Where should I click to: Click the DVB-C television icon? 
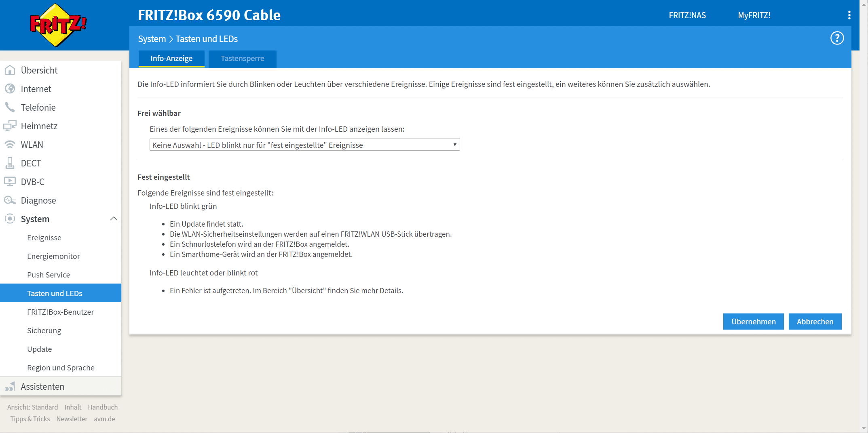point(10,182)
